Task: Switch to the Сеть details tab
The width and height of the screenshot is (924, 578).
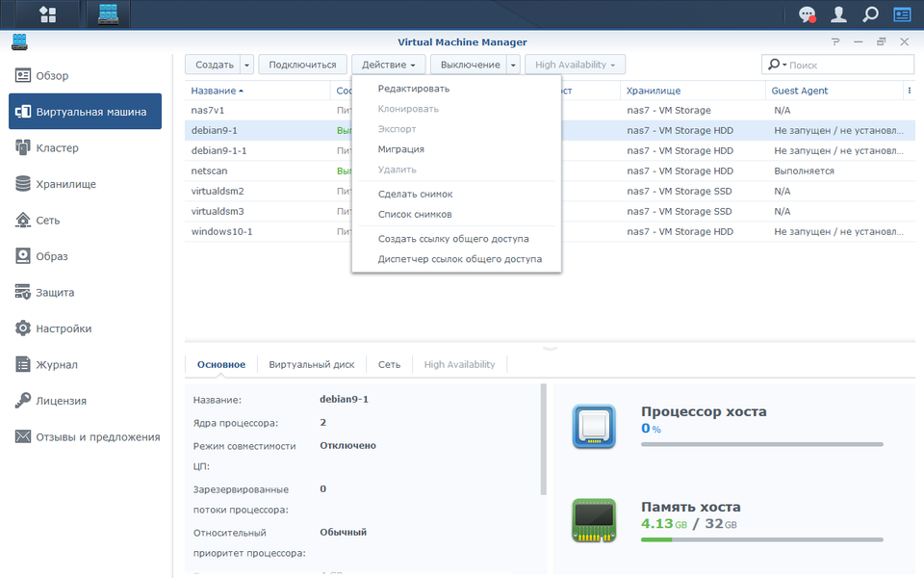Action: coord(389,364)
